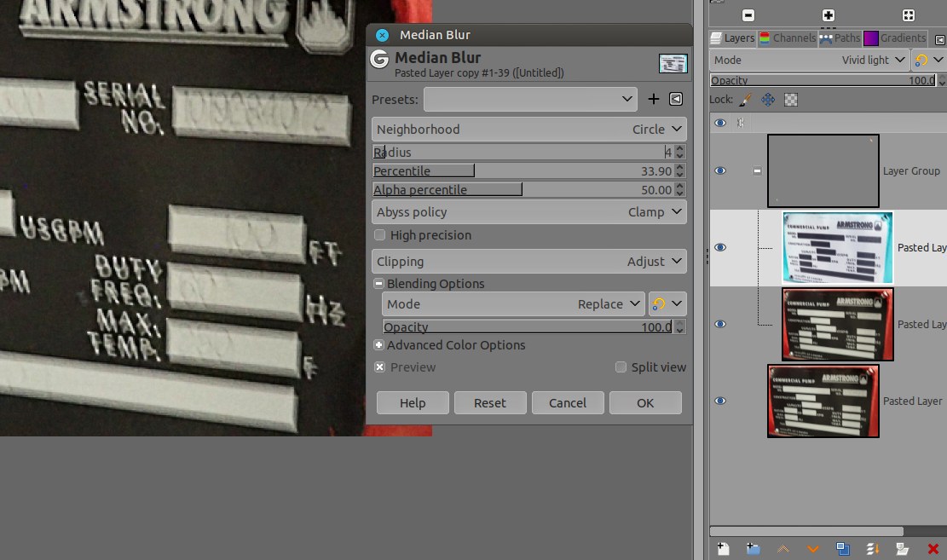
Task: Open the blending Mode Replace dropdown
Action: tap(513, 303)
